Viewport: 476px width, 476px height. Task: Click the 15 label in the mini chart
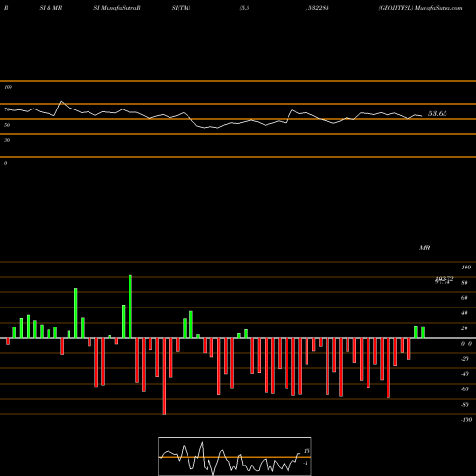307,451
